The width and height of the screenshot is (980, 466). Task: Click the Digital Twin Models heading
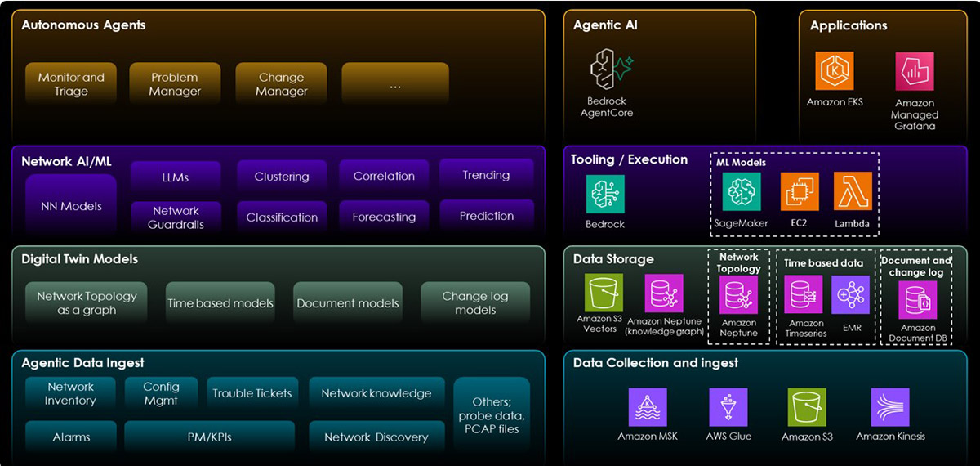pos(80,258)
